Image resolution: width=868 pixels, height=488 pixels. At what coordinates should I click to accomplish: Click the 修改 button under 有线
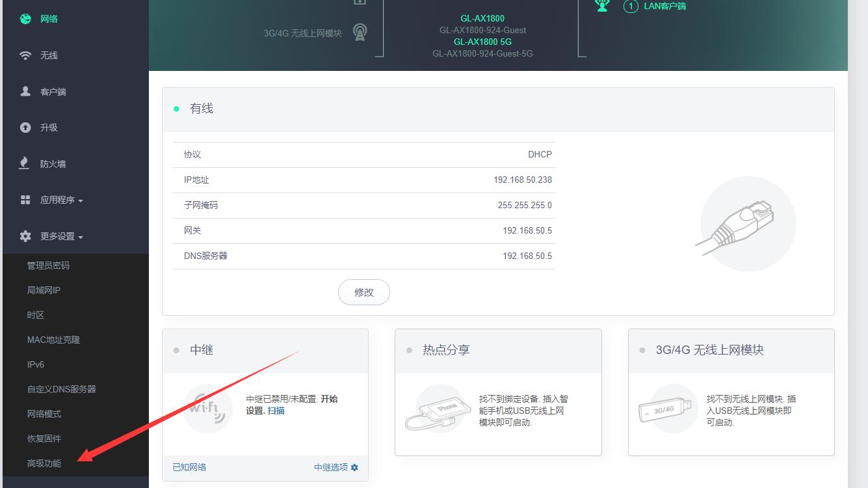363,292
